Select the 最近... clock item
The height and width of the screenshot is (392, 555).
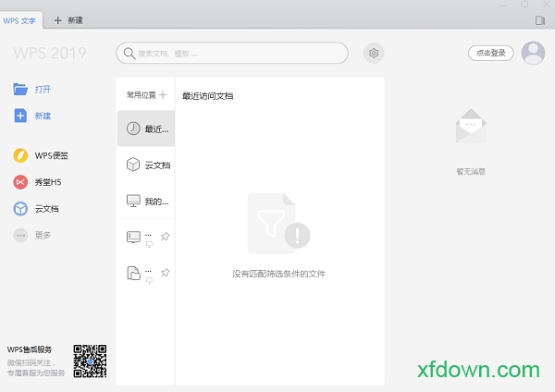pos(146,129)
